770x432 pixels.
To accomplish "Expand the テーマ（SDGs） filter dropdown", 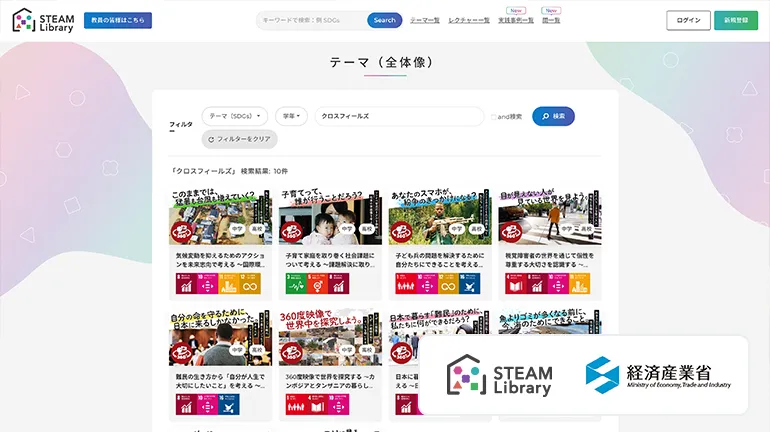I will 234,116.
